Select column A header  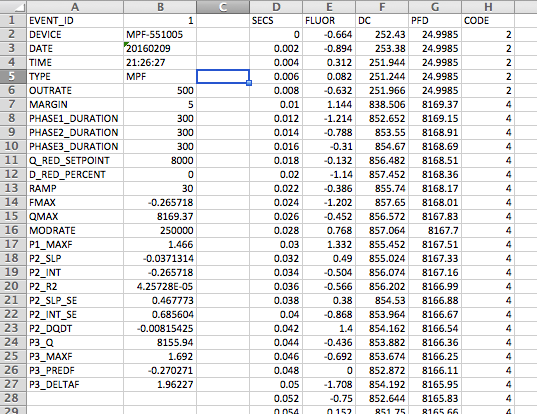pyautogui.click(x=75, y=7)
